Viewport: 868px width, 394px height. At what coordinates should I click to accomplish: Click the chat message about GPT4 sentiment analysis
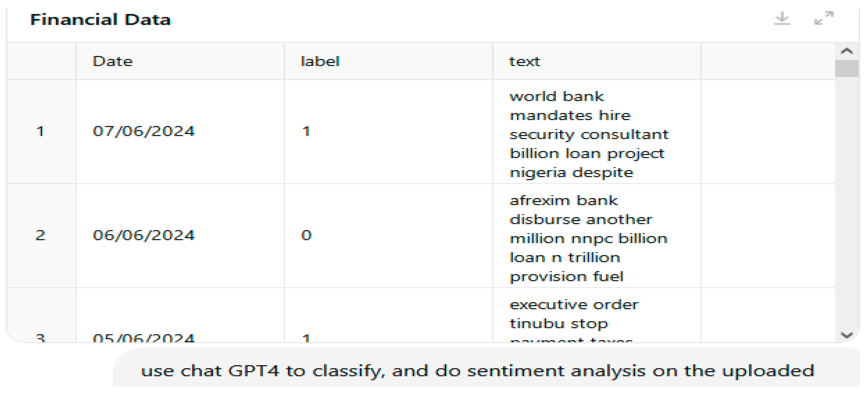click(477, 371)
